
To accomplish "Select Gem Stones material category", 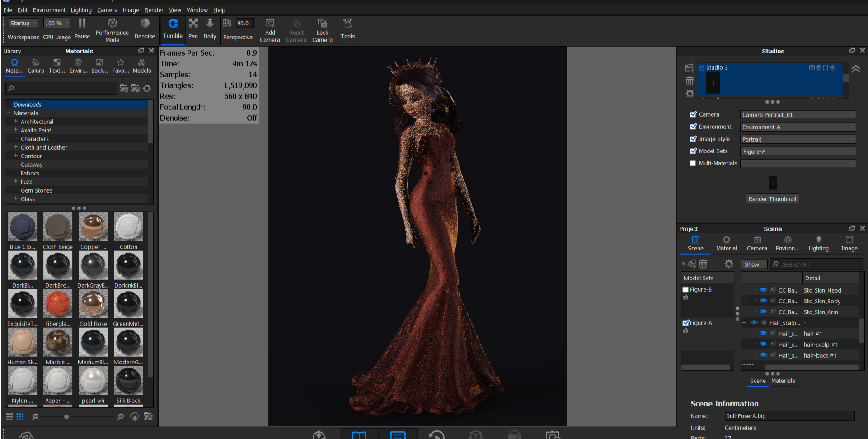I will coord(37,190).
